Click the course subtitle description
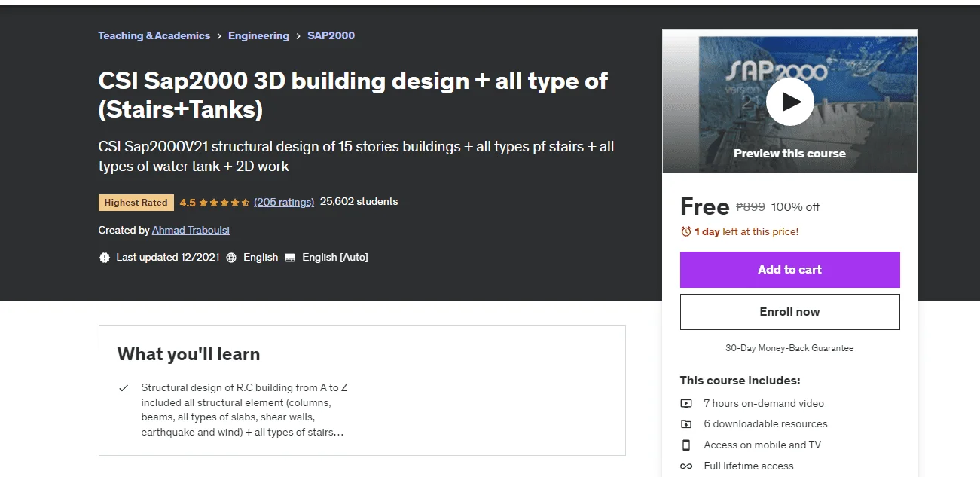This screenshot has height=477, width=980. (x=356, y=156)
